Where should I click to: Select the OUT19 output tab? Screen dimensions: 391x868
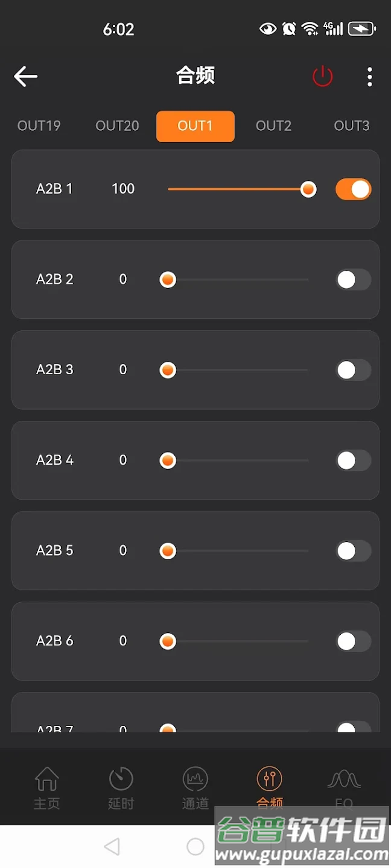tap(39, 126)
